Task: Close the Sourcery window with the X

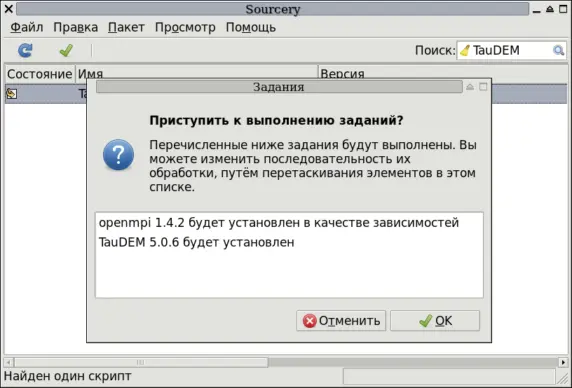Action: (9, 9)
